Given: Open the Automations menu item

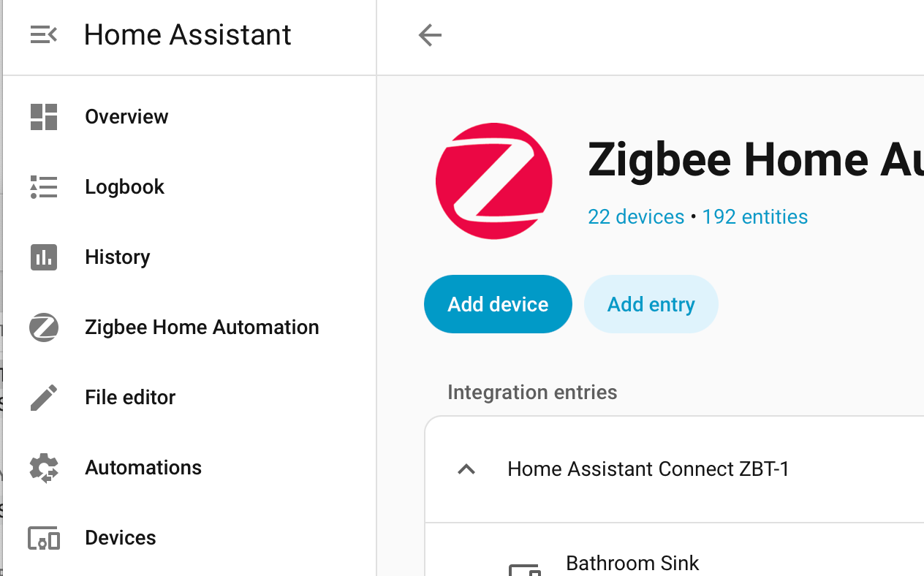Looking at the screenshot, I should point(143,468).
